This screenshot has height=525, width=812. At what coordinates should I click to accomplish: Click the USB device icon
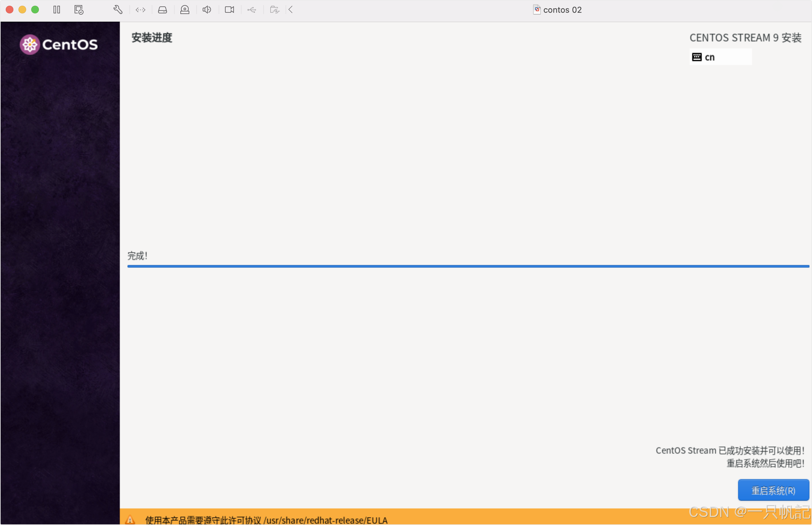tap(252, 10)
